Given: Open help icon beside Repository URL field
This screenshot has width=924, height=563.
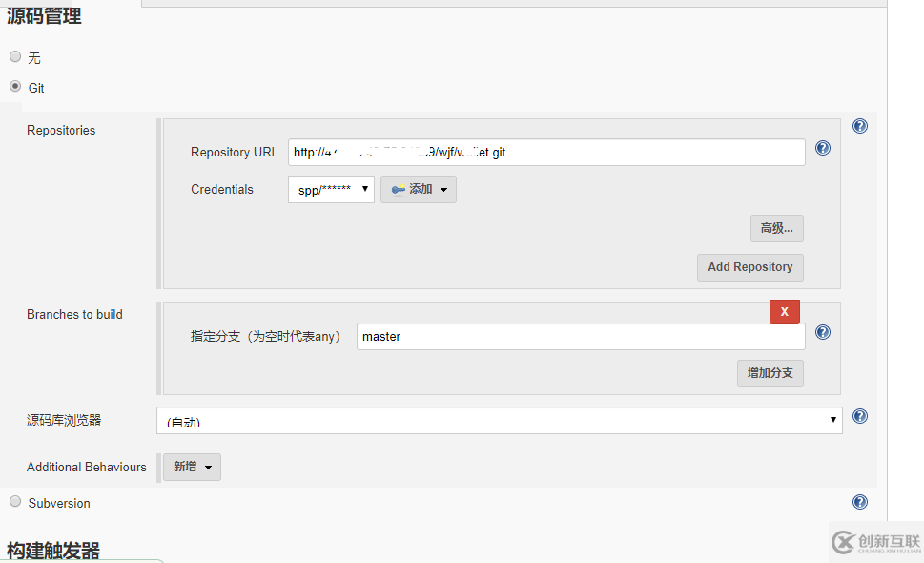Looking at the screenshot, I should click(823, 148).
